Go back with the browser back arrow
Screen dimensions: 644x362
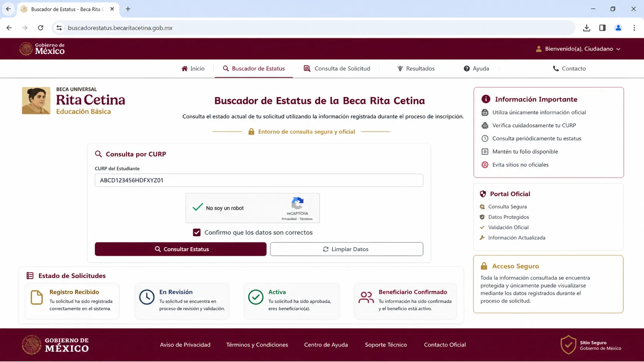(9, 28)
